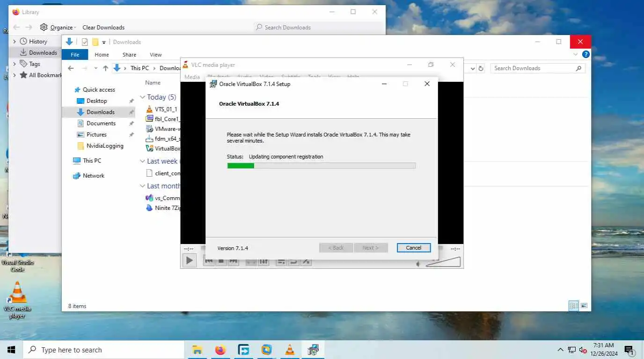
Task: Expand History in Firefox Library sidebar
Action: point(15,42)
